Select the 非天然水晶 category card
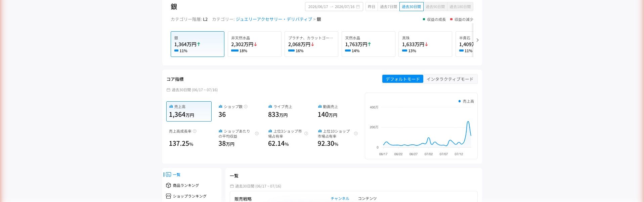The image size is (644, 202). (x=255, y=44)
